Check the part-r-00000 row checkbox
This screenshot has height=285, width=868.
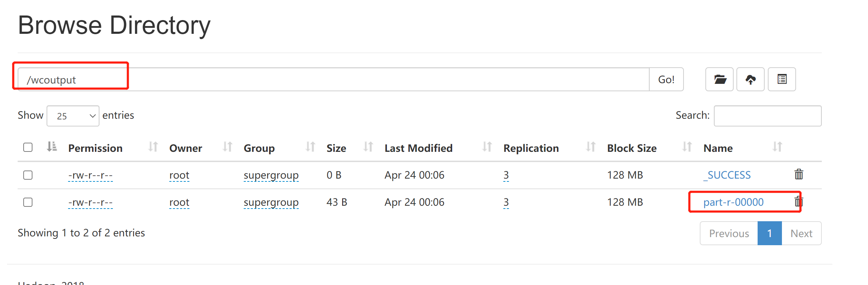pos(28,202)
